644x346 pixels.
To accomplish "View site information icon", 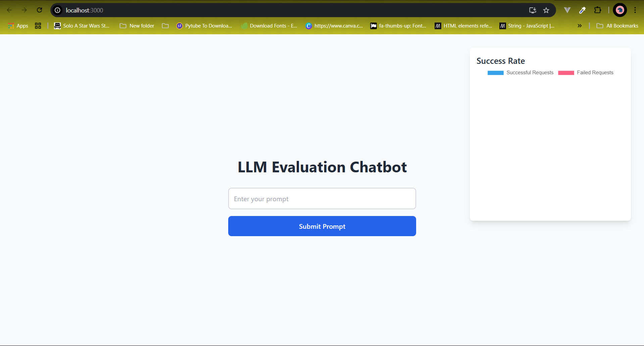I will click(58, 10).
